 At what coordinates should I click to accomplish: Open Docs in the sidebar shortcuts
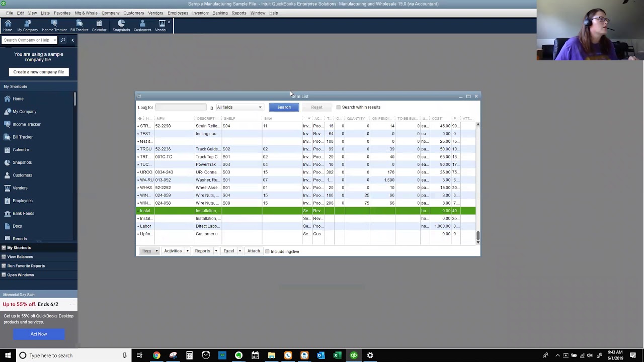[x=17, y=226]
